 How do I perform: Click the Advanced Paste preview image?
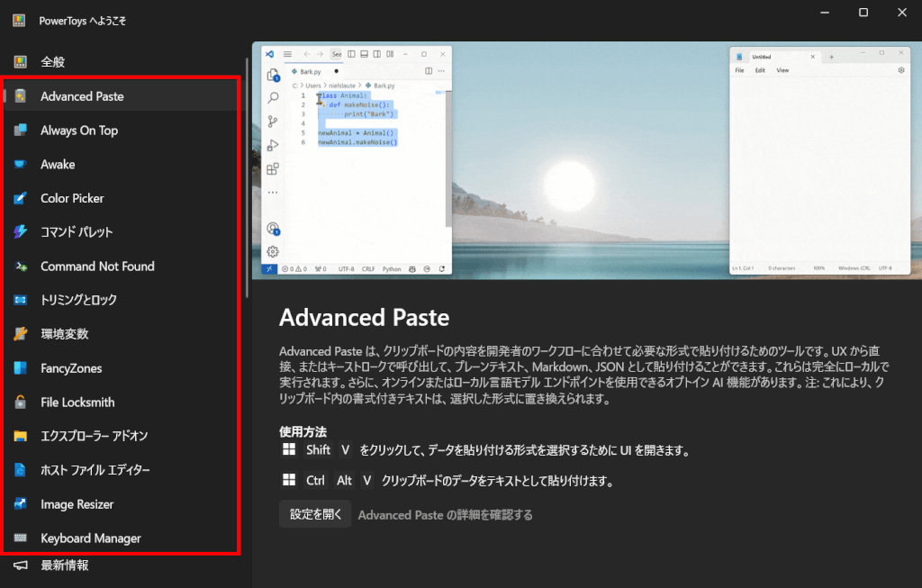(586, 160)
